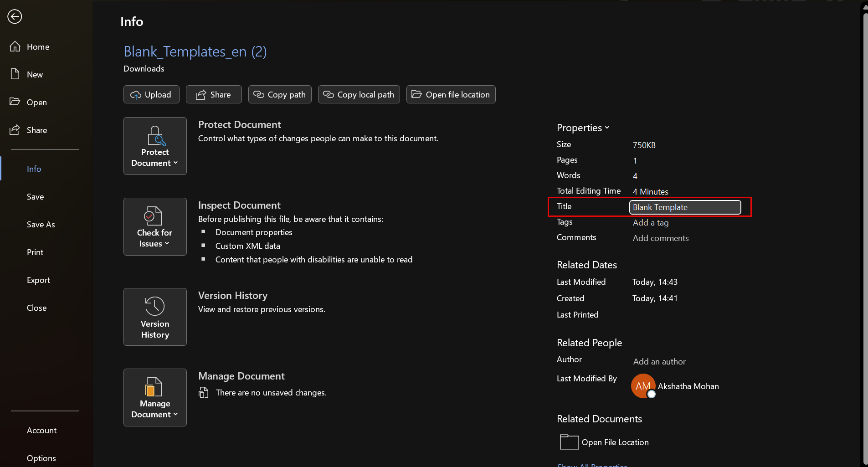This screenshot has width=868, height=467.
Task: Go to the Export menu item
Action: [38, 280]
